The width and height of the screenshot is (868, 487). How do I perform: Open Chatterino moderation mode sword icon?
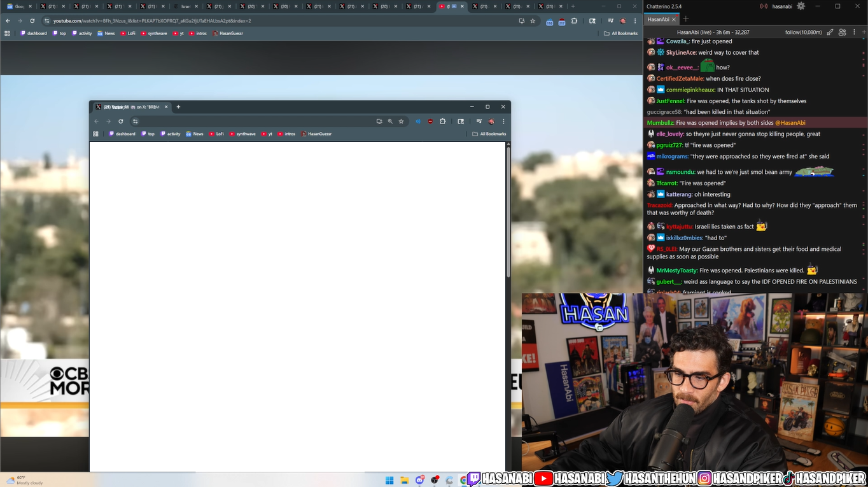pyautogui.click(x=830, y=32)
